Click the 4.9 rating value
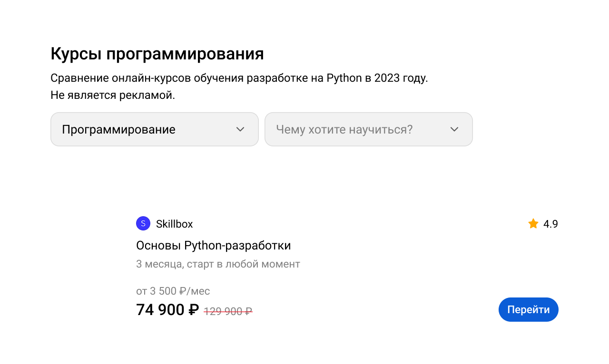609x364 pixels. pyautogui.click(x=550, y=224)
